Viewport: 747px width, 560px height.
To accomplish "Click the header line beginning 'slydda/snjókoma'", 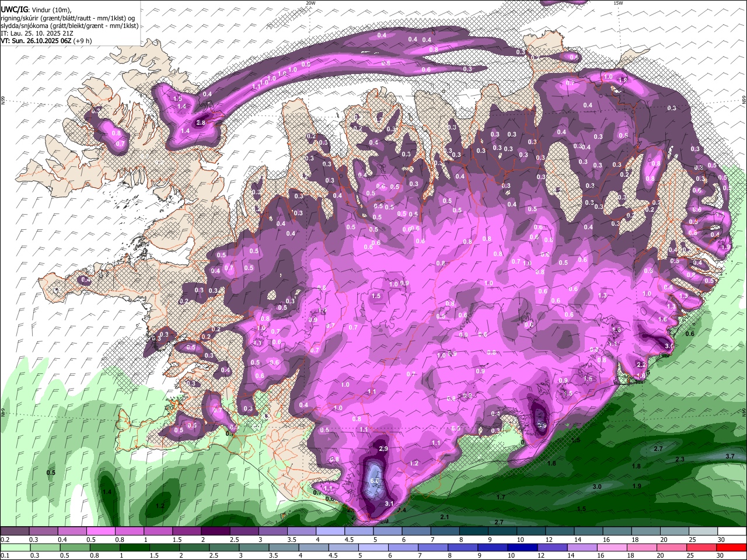I will pos(69,26).
